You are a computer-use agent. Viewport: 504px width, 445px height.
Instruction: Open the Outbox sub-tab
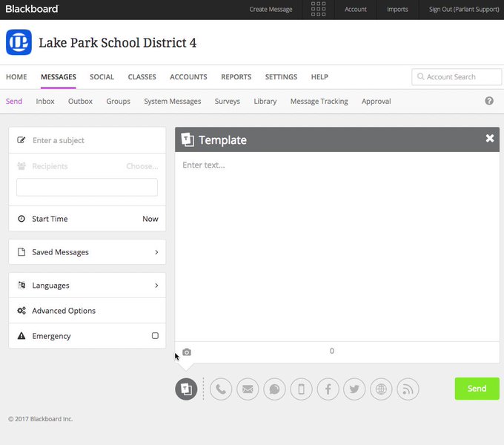[x=80, y=102]
